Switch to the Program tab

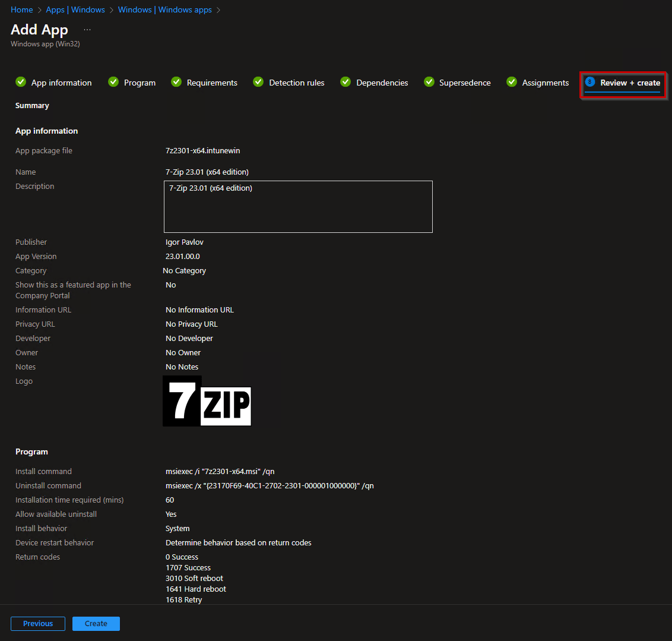click(x=140, y=83)
